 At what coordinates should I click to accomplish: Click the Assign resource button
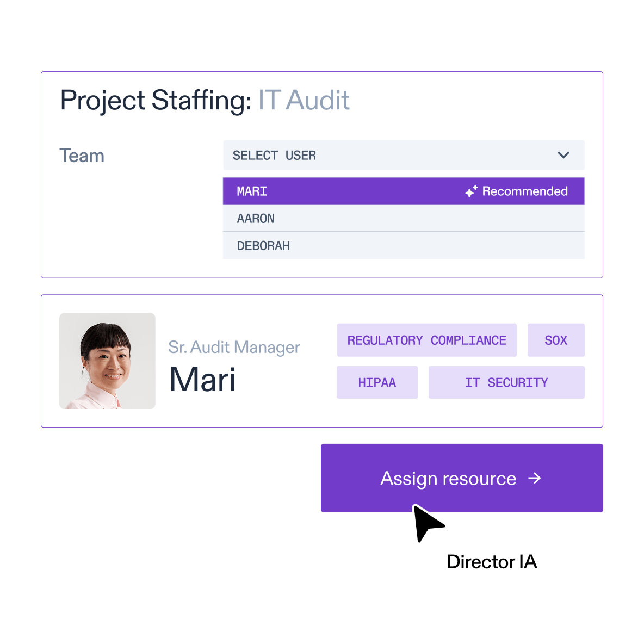point(462,478)
